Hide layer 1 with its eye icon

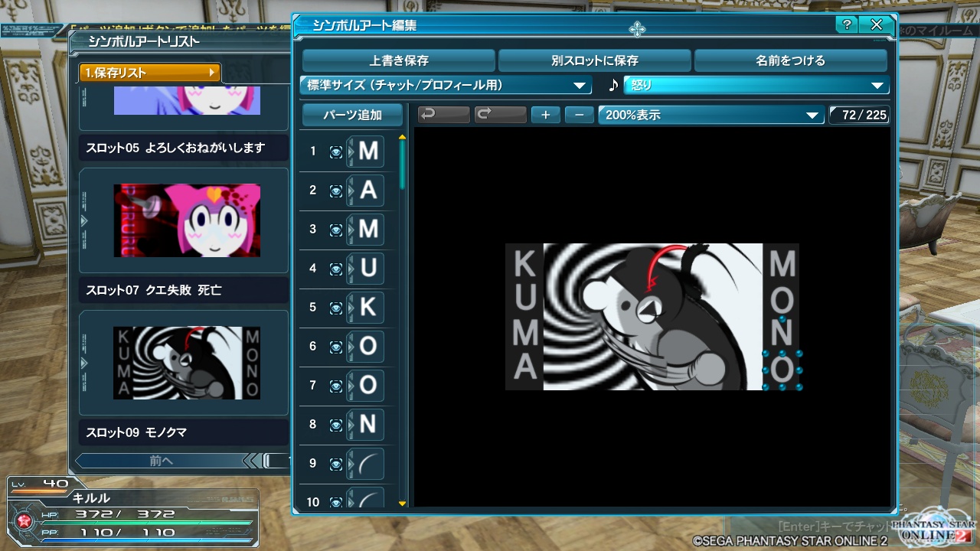click(335, 152)
